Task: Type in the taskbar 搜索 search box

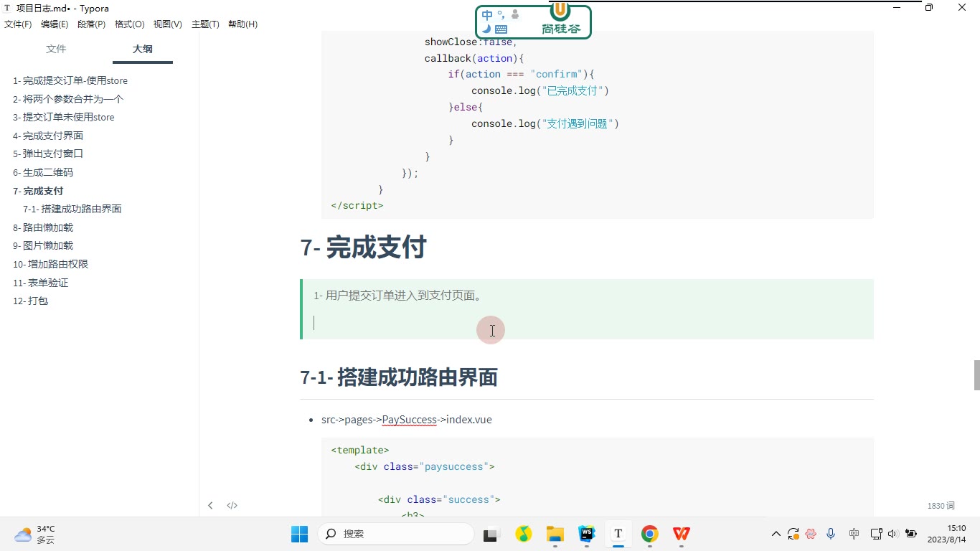Action: point(395,534)
